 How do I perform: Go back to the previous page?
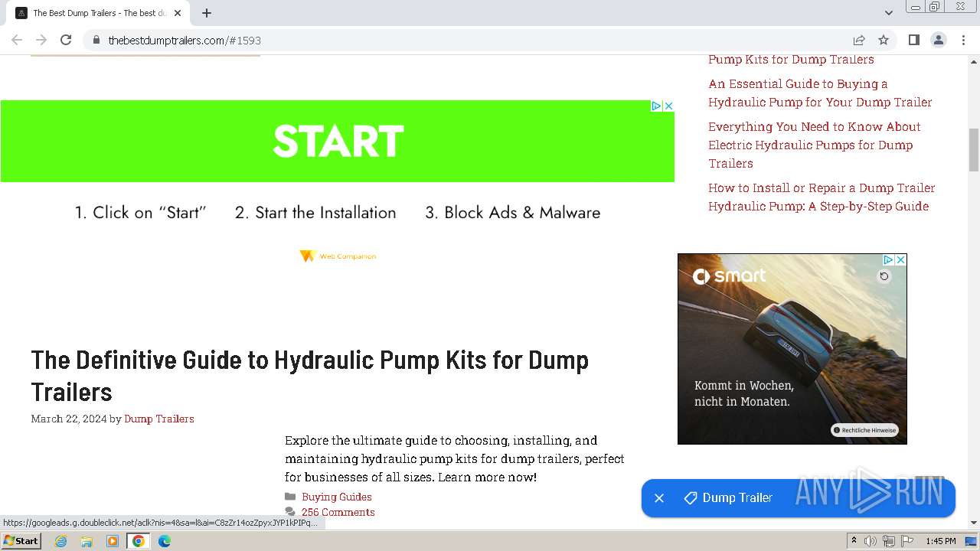coord(17,40)
